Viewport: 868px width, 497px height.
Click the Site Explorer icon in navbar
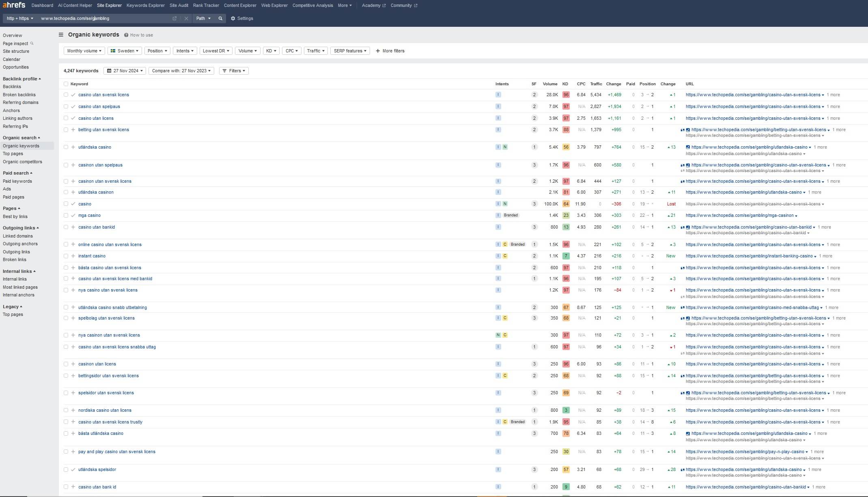coord(109,5)
